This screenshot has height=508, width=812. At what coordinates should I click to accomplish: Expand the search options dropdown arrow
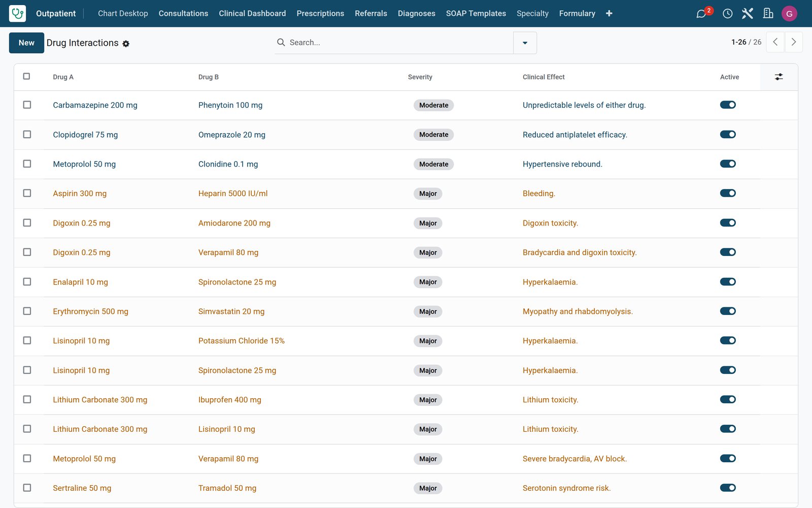click(525, 43)
